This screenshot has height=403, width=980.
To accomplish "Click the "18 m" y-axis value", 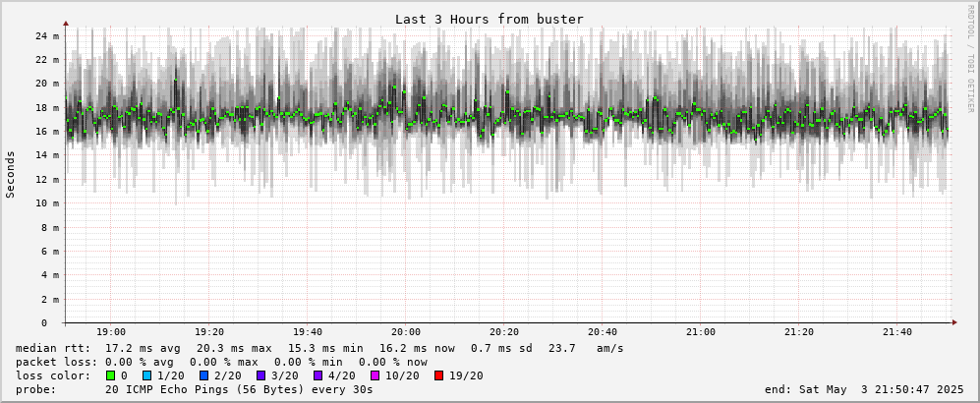I will coord(47,107).
